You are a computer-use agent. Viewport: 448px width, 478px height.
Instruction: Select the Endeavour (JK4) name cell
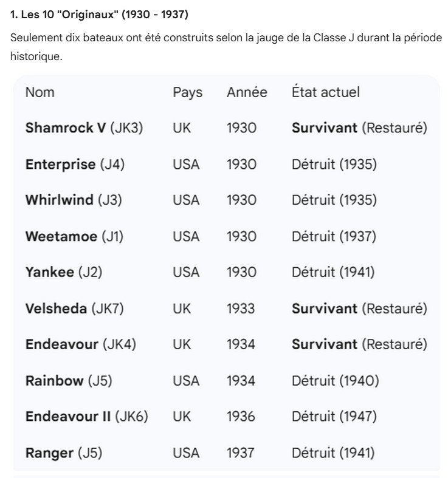80,344
